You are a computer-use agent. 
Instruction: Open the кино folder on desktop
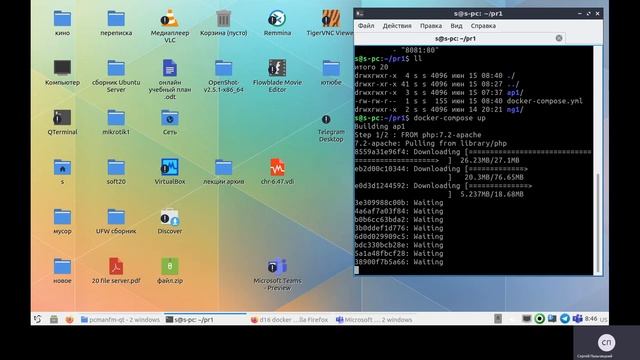coord(62,19)
